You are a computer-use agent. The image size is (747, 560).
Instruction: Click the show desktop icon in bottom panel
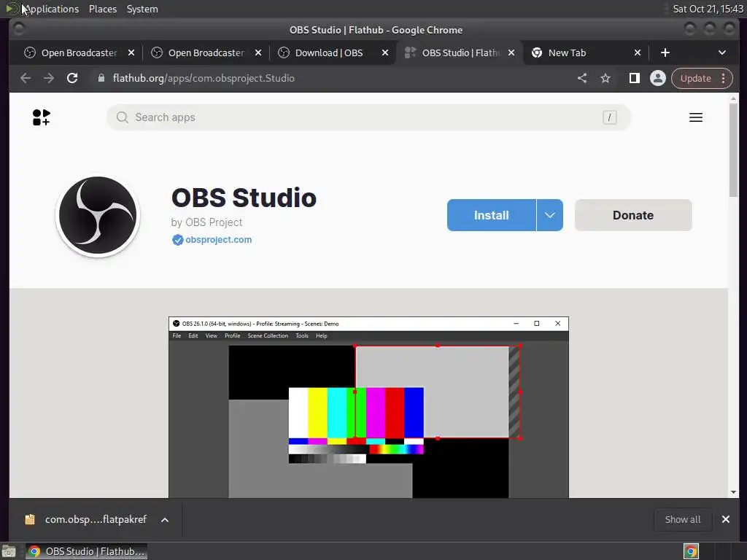click(x=9, y=551)
